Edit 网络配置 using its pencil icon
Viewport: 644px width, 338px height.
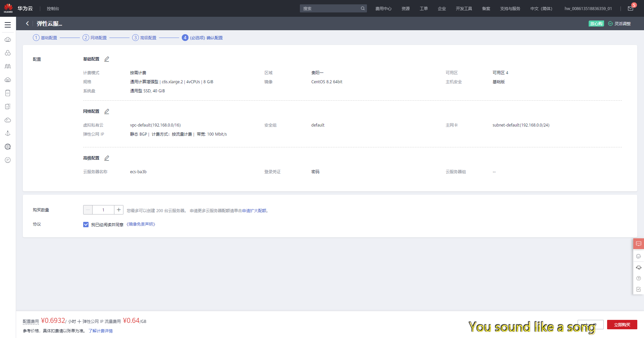point(107,111)
